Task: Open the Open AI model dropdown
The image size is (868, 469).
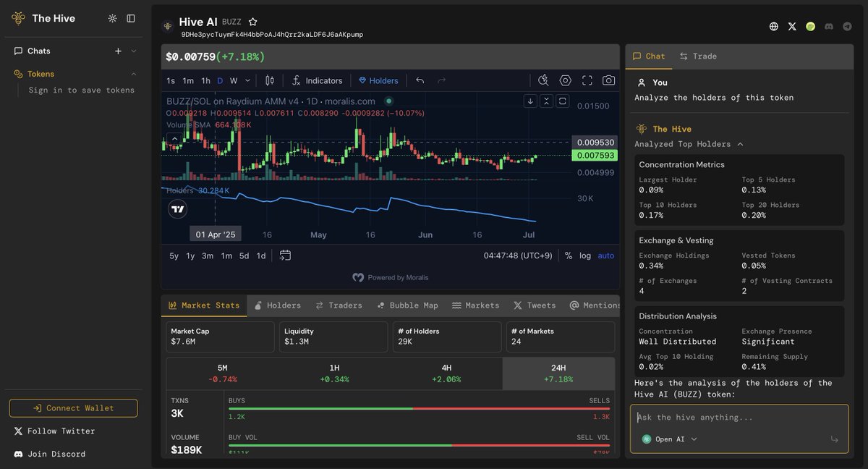Action: [x=670, y=439]
